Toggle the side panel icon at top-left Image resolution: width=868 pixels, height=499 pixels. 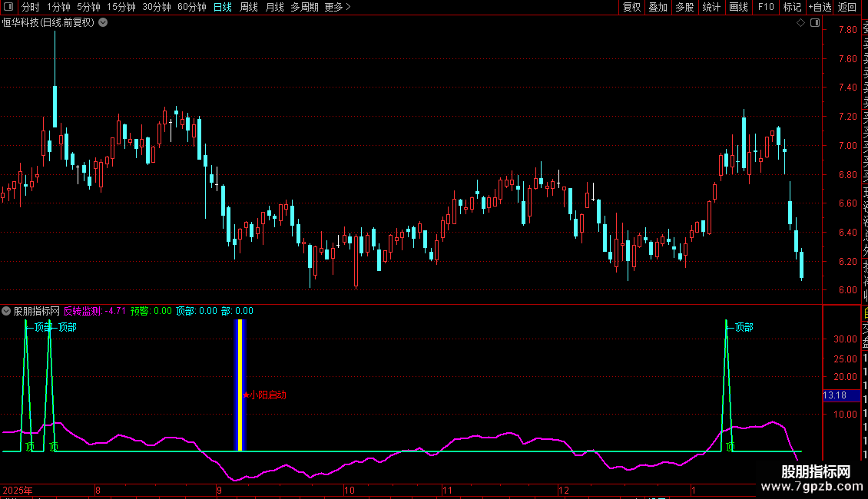(x=8, y=7)
